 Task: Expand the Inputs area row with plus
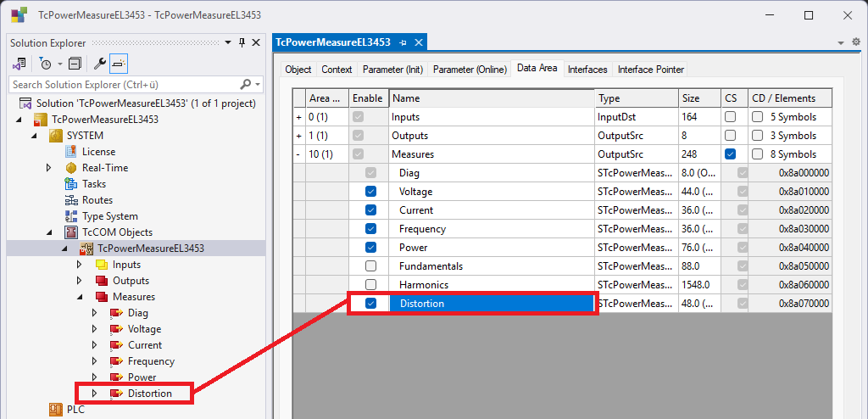[x=298, y=117]
